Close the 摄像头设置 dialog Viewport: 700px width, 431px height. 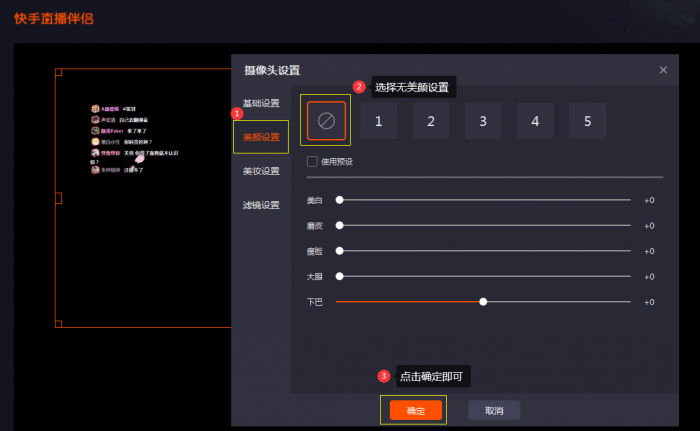pos(663,70)
